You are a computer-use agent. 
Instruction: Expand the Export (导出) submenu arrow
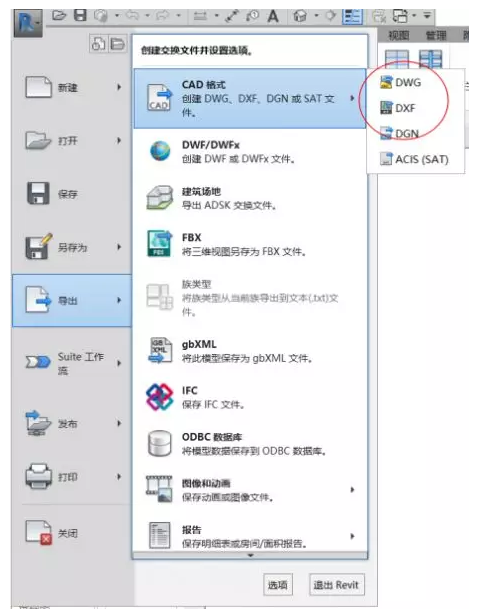click(x=119, y=300)
